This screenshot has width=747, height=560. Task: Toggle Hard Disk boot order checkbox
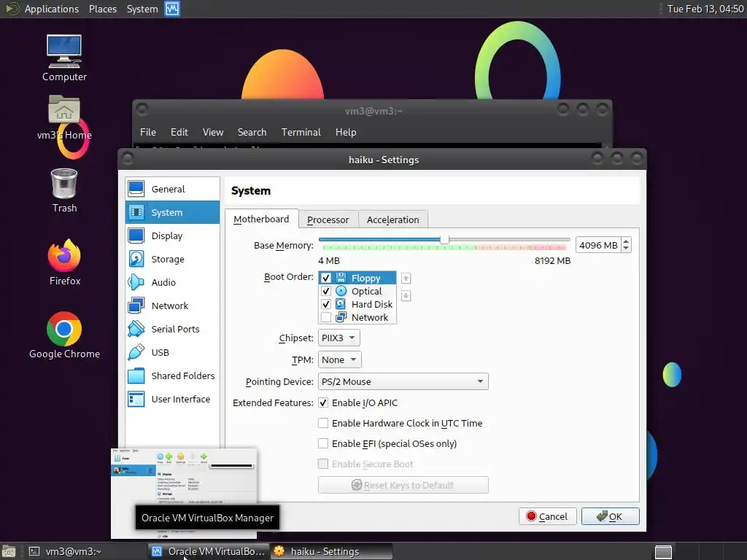tap(326, 304)
